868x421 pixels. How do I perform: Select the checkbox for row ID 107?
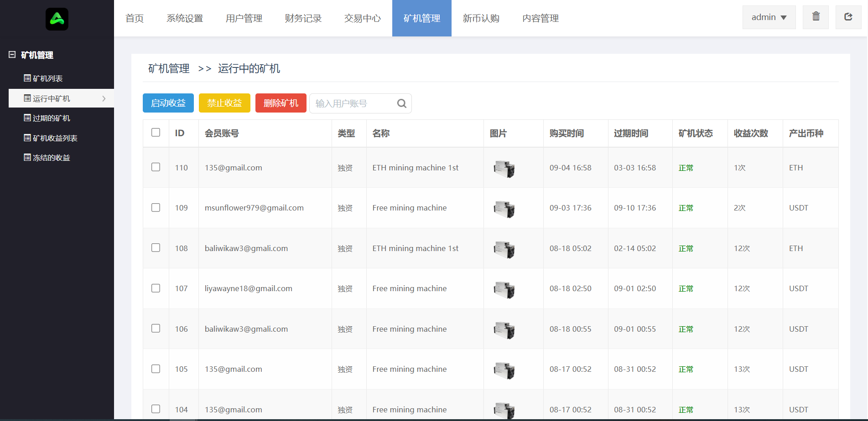pyautogui.click(x=156, y=288)
